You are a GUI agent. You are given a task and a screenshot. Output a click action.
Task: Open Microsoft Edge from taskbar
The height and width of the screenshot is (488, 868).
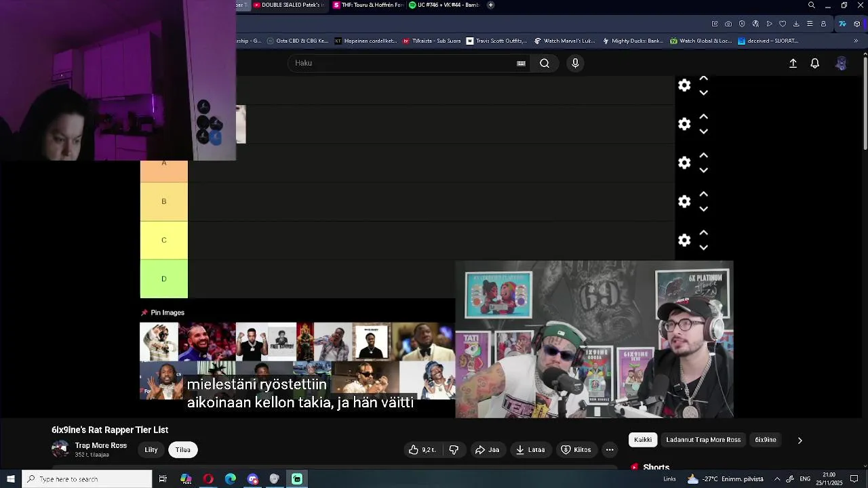click(231, 479)
